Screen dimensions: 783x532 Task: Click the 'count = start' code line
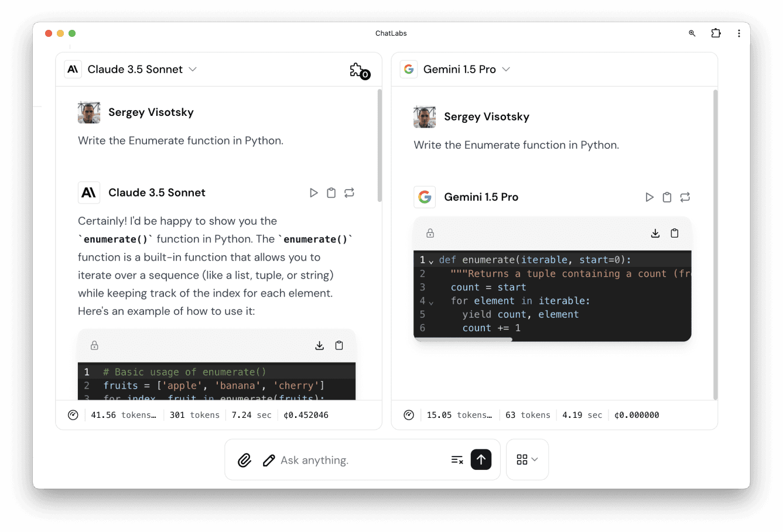(488, 287)
